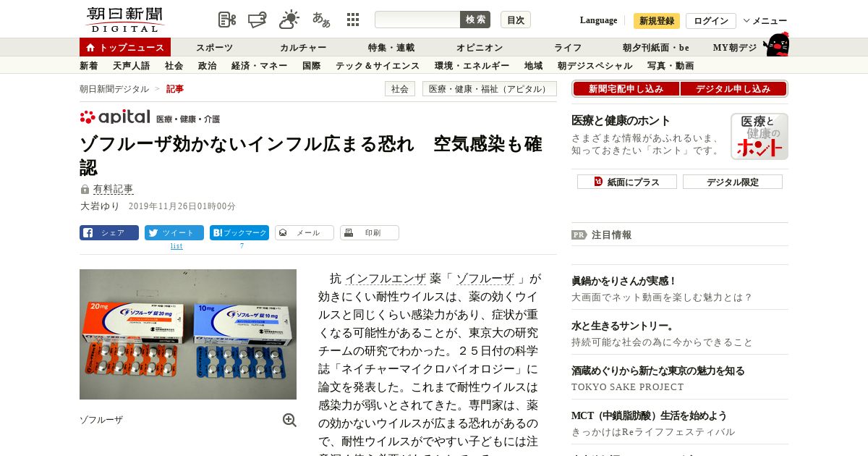Click the apital logo
This screenshot has height=456, width=868.
coord(115,117)
